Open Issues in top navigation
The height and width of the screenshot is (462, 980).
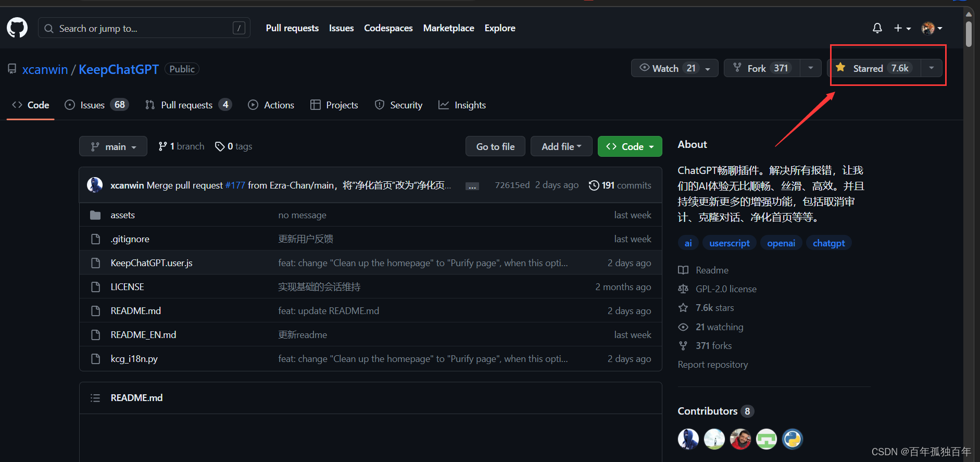coord(341,28)
